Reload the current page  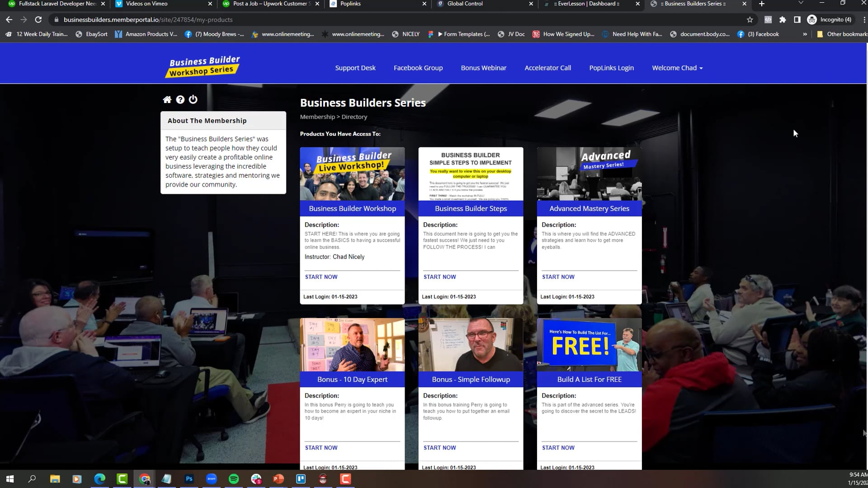38,19
